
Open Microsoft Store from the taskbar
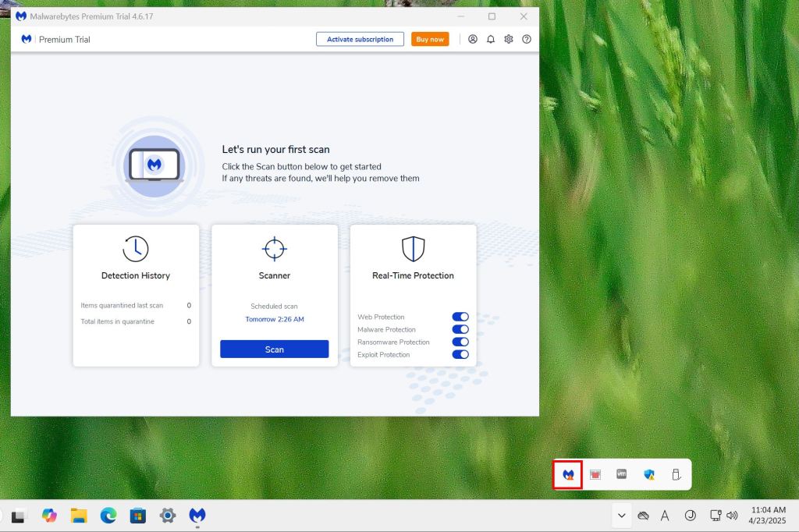(137, 516)
